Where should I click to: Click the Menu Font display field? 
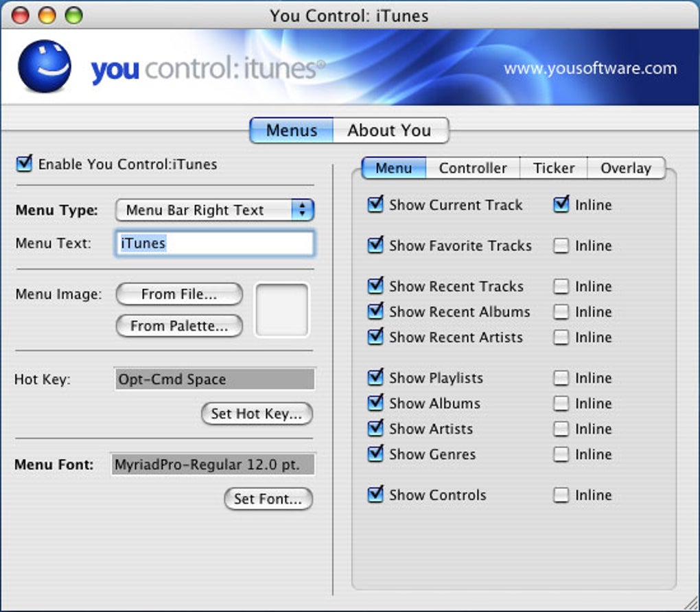tap(213, 464)
